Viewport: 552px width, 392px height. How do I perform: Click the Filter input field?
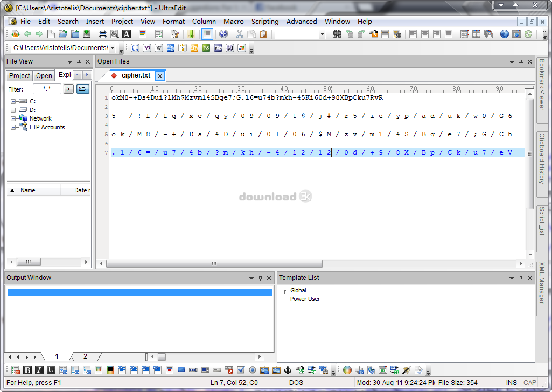point(47,89)
